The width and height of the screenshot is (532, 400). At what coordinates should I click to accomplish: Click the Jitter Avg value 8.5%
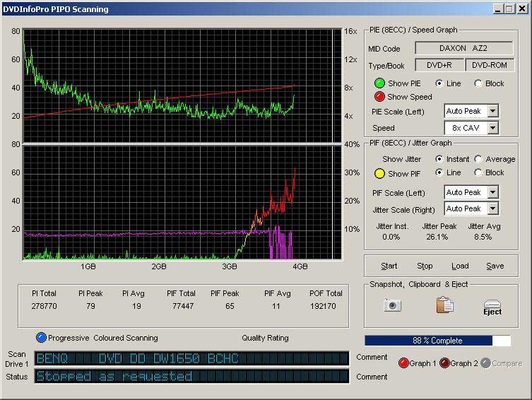tap(483, 237)
